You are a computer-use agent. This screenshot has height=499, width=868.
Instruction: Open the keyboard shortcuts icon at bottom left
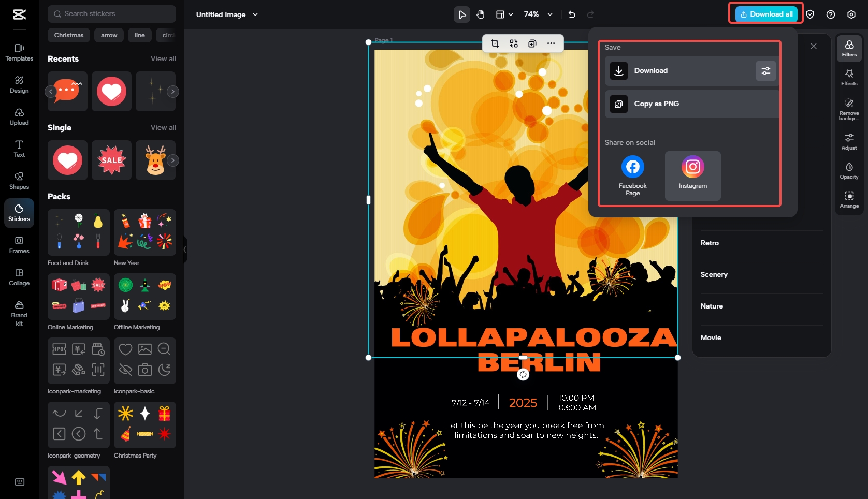pyautogui.click(x=19, y=482)
